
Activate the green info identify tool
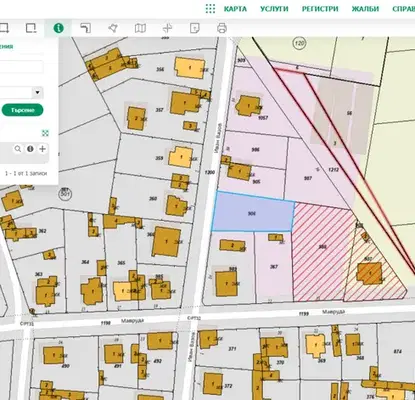pos(58,28)
